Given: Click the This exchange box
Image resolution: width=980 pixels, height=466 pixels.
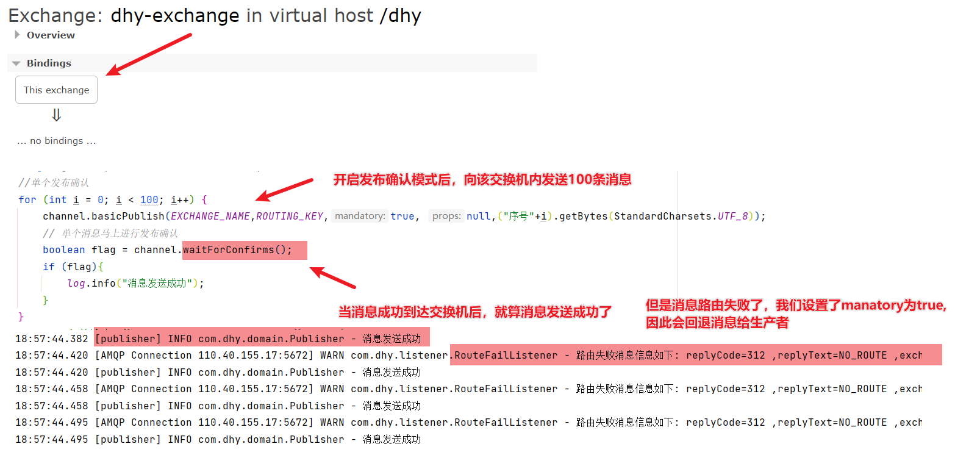Looking at the screenshot, I should (56, 90).
